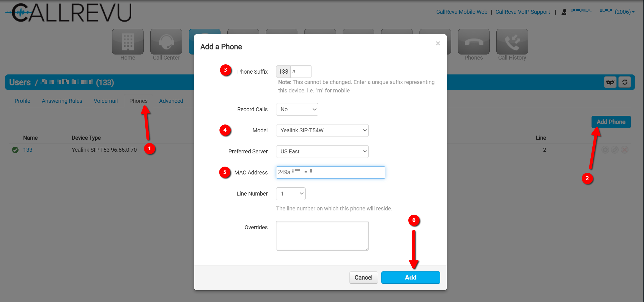The height and width of the screenshot is (302, 644).
Task: Click the edit icon in phone 133 row
Action: tap(615, 150)
